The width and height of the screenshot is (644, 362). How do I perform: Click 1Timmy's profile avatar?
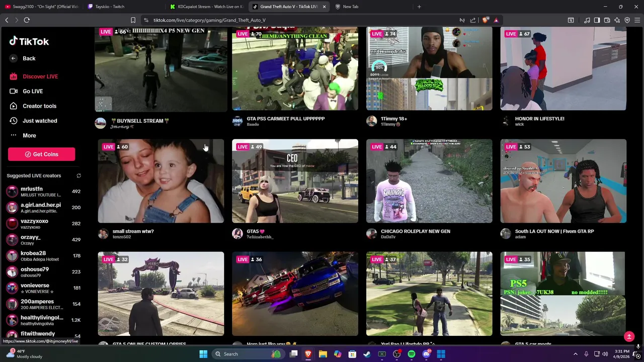click(371, 121)
